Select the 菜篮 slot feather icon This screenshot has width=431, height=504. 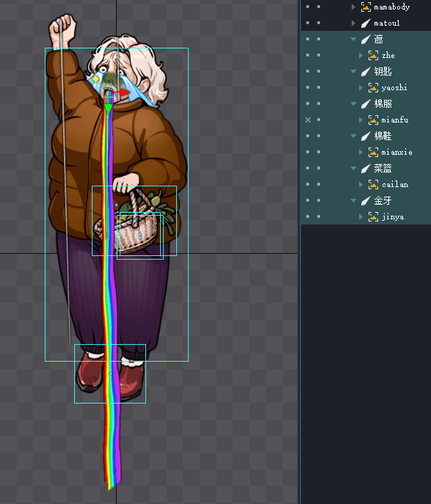pyautogui.click(x=366, y=168)
